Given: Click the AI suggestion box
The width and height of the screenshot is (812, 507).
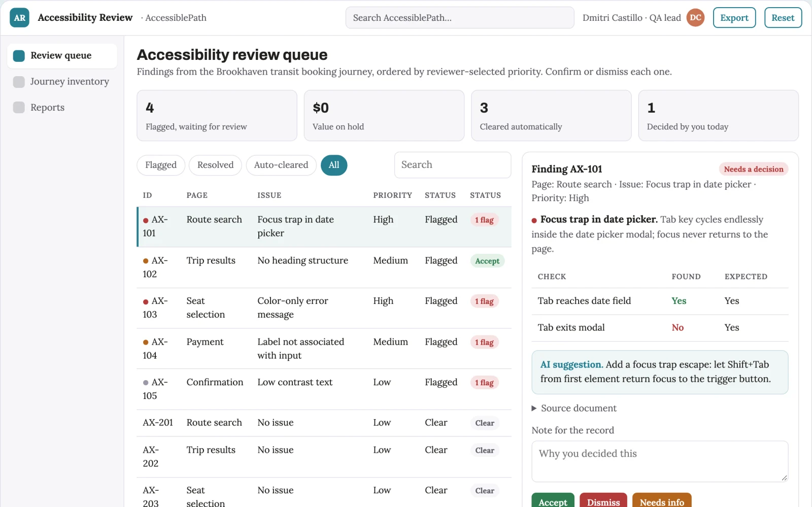Looking at the screenshot, I should [x=660, y=372].
